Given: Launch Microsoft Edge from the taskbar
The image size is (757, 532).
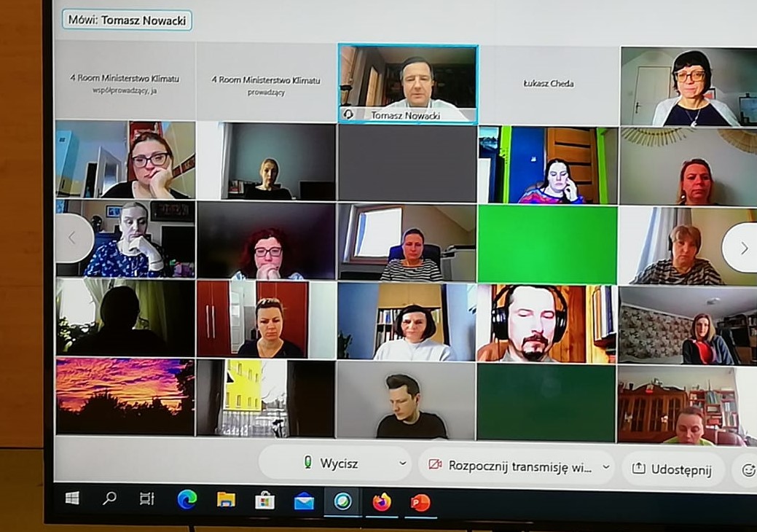Looking at the screenshot, I should coord(187,499).
